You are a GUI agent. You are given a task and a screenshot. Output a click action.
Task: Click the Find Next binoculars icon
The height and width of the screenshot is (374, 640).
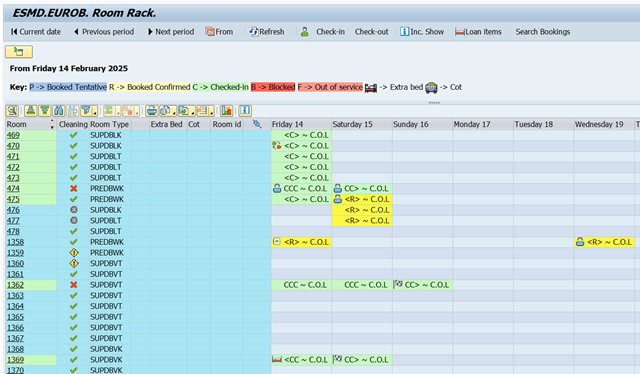(72, 111)
